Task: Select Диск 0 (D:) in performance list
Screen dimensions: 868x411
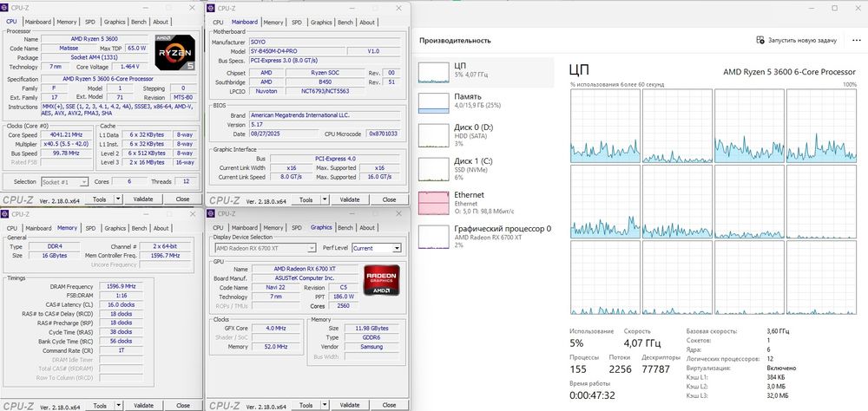Action: pos(484,135)
